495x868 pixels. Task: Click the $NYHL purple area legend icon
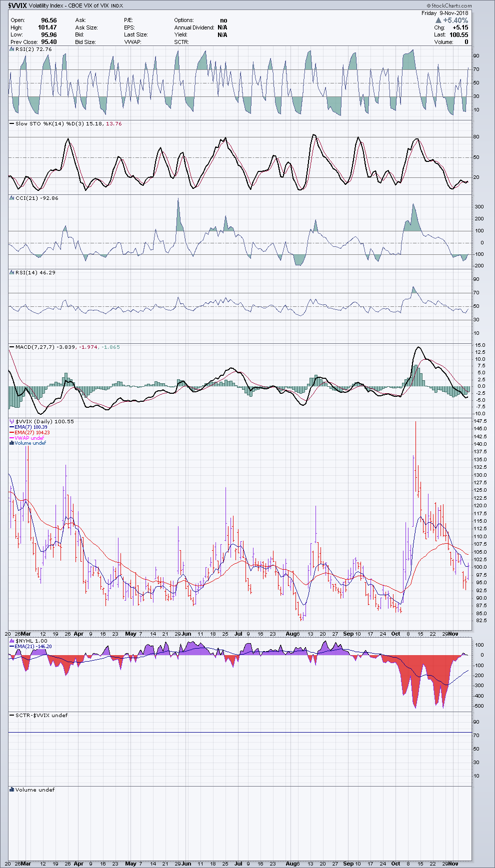click(x=11, y=641)
